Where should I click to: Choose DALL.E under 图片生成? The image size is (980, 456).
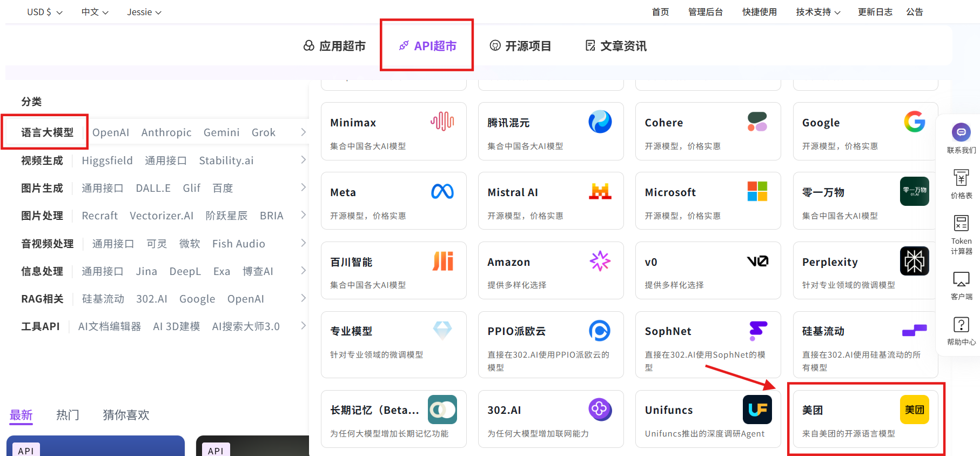[x=153, y=188]
